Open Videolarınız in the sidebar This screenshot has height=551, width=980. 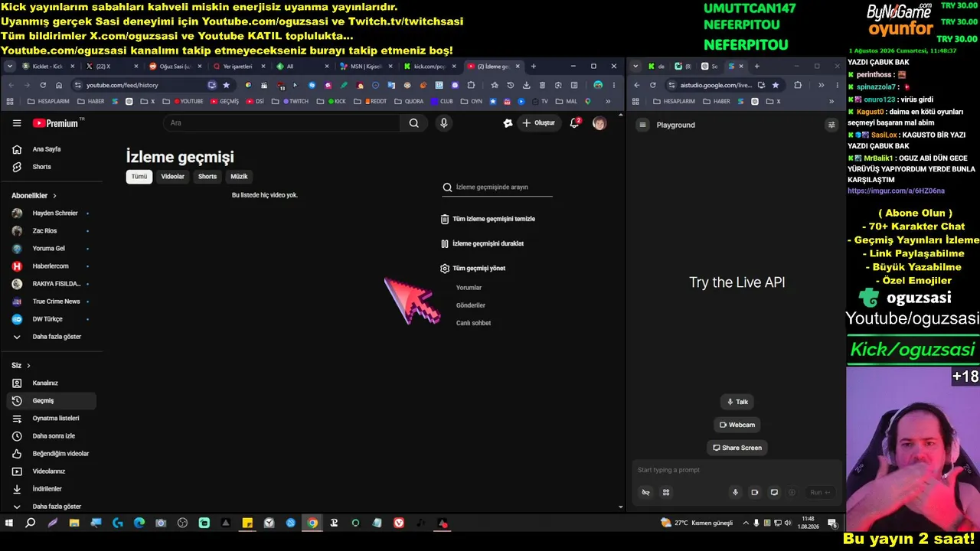52,471
